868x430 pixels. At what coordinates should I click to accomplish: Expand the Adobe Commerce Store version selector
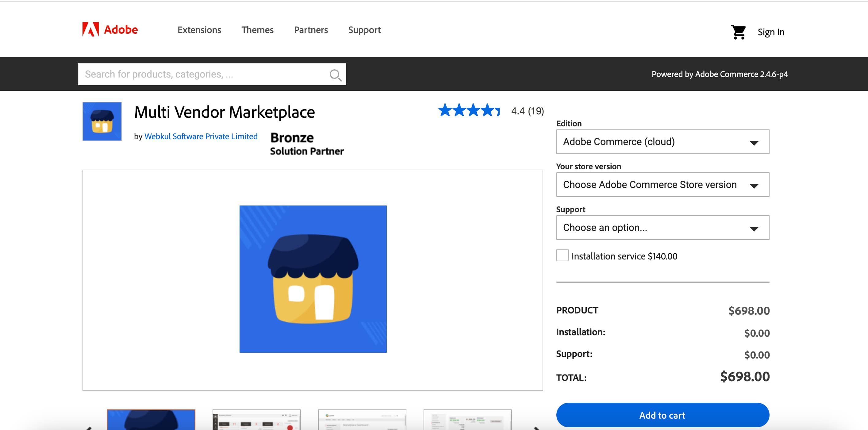coord(662,185)
